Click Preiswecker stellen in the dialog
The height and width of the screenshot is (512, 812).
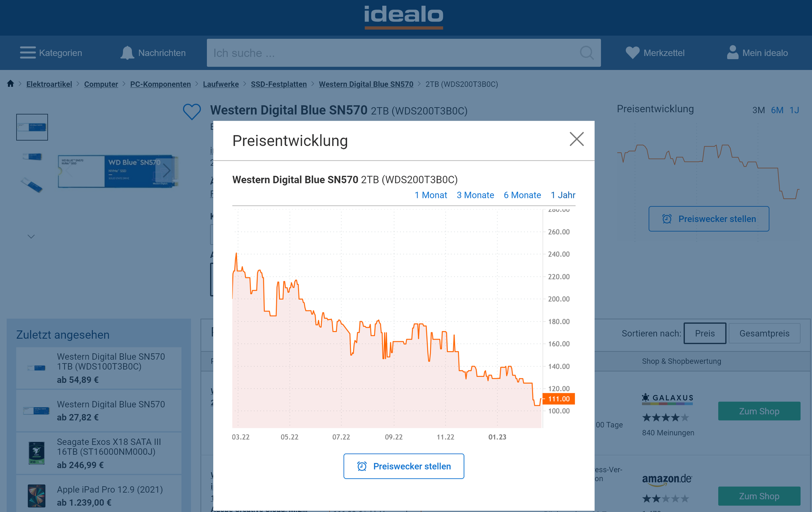[x=403, y=466]
